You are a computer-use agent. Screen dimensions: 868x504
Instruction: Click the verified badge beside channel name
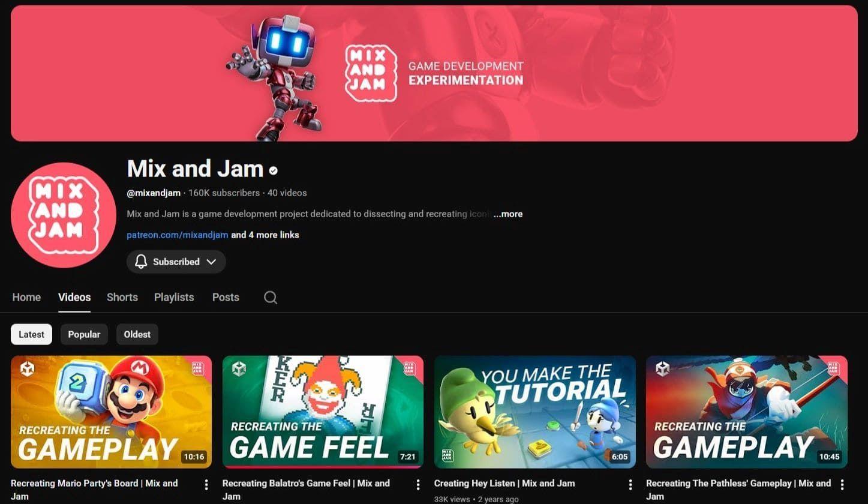tap(274, 170)
